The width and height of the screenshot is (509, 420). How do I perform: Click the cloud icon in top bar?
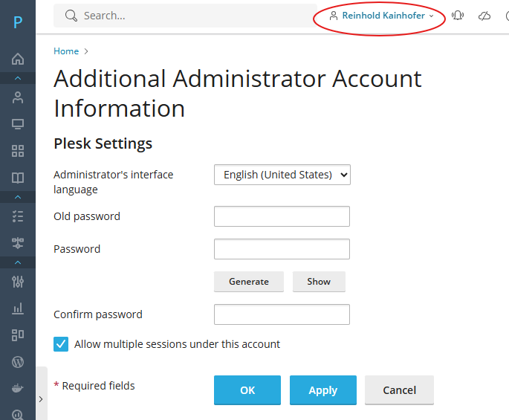[x=484, y=16]
